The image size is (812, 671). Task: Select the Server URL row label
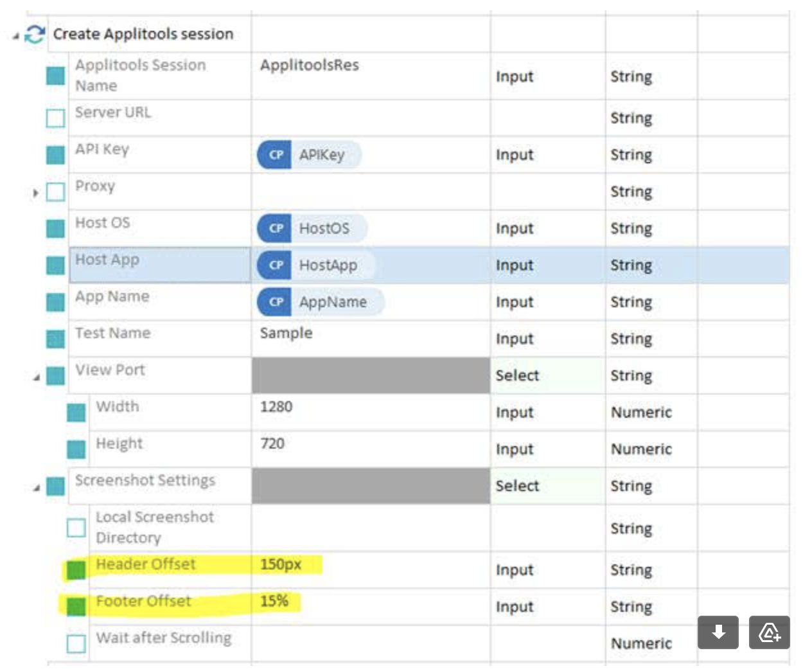[x=113, y=112]
